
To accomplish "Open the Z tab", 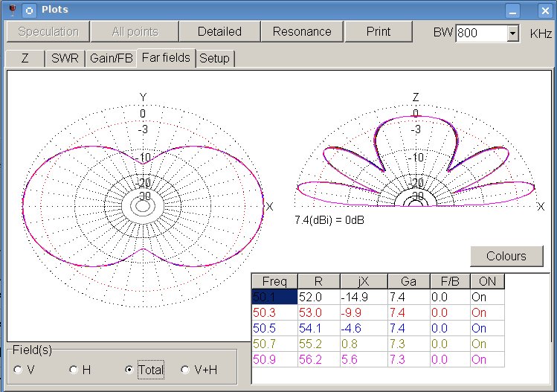I will pyautogui.click(x=25, y=58).
